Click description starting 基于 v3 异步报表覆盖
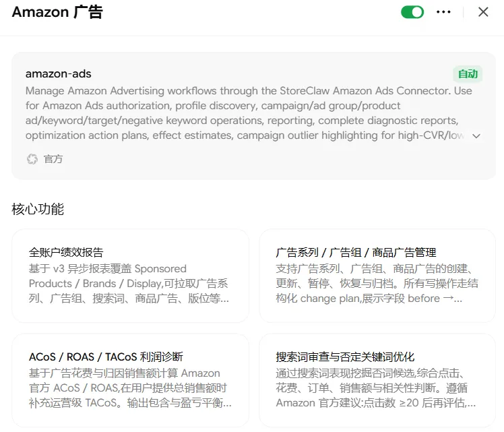This screenshot has height=432, width=504. pyautogui.click(x=129, y=284)
